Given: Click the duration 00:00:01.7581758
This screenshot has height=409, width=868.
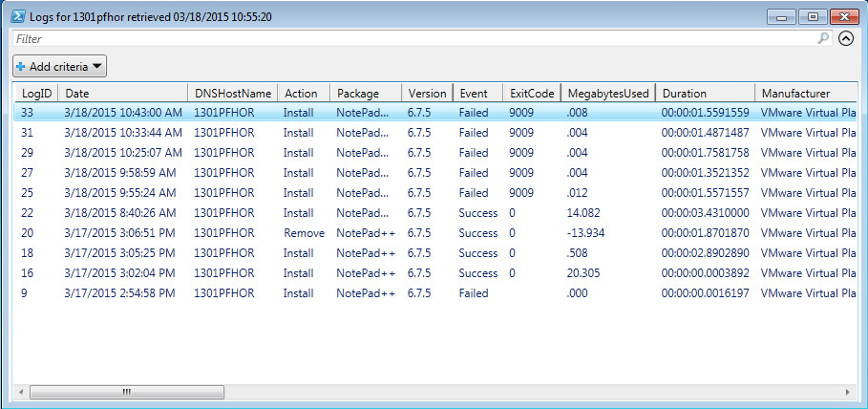Looking at the screenshot, I should coord(706,153).
